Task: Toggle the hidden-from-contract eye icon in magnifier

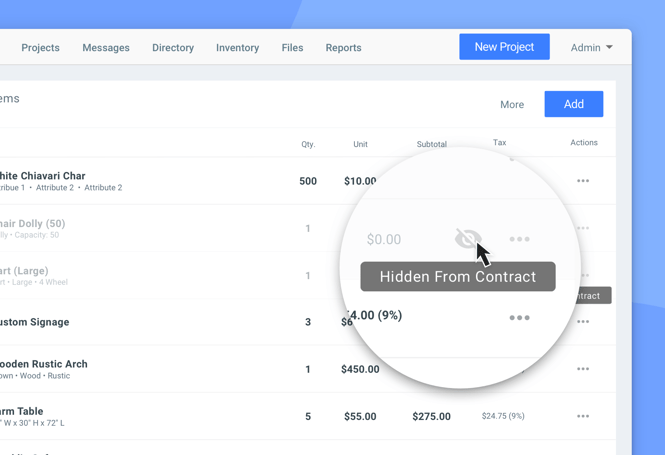Action: pyautogui.click(x=468, y=239)
